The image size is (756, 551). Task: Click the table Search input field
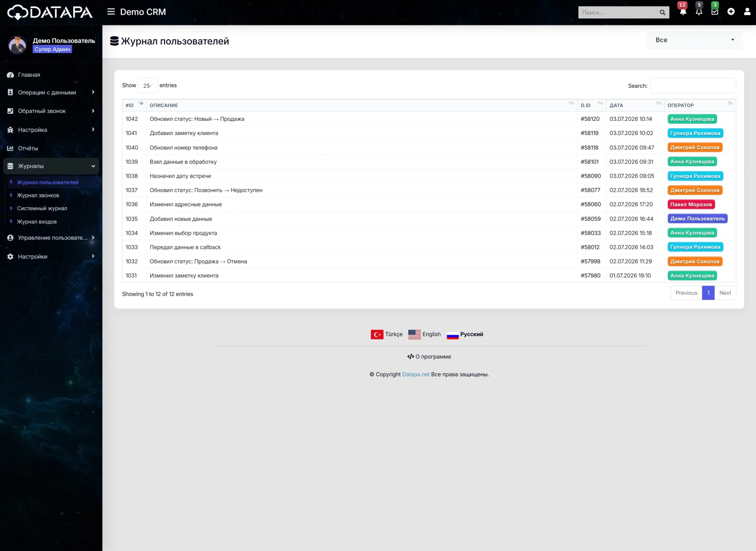[693, 86]
